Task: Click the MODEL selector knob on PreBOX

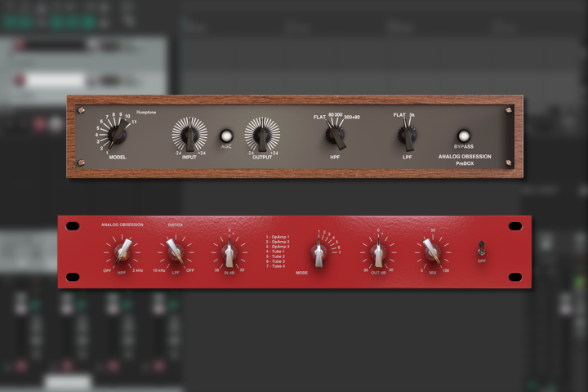Action: pyautogui.click(x=118, y=136)
